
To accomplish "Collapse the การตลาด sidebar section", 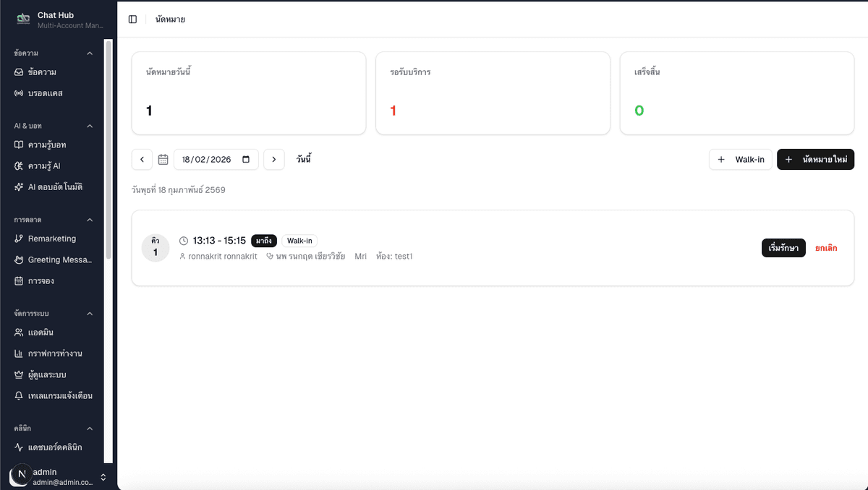I will 90,220.
